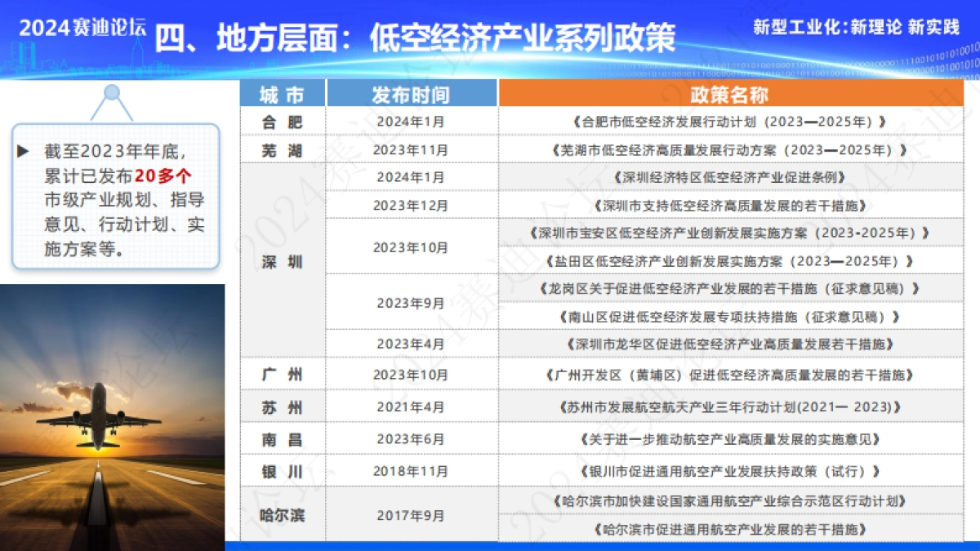Click the 2023年9月 date cell in 深圳 rows
Screen dimensions: 980x551
410,303
